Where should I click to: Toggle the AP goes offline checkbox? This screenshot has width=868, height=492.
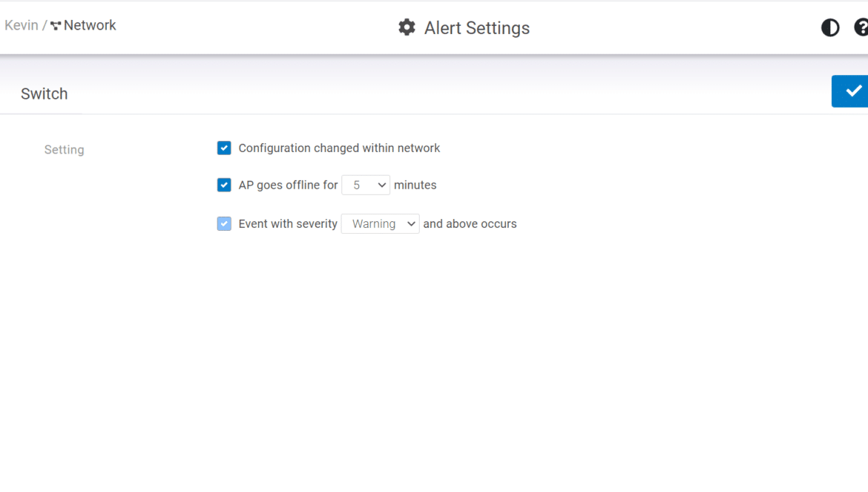[224, 185]
